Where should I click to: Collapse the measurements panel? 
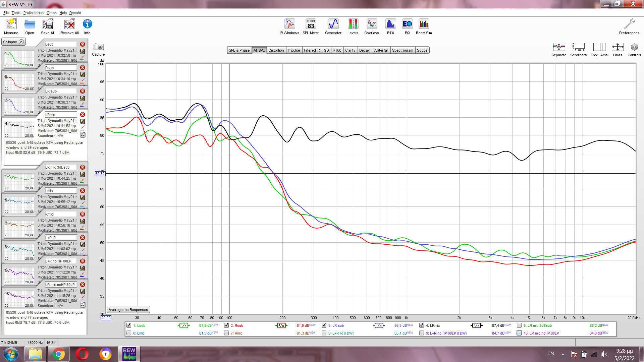point(13,42)
